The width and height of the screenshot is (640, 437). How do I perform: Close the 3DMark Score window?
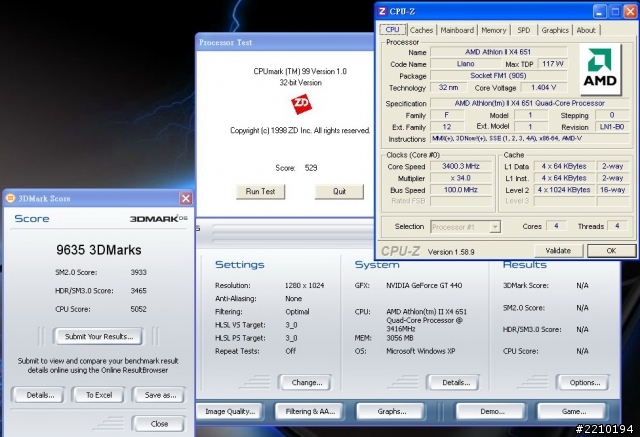pos(186,198)
